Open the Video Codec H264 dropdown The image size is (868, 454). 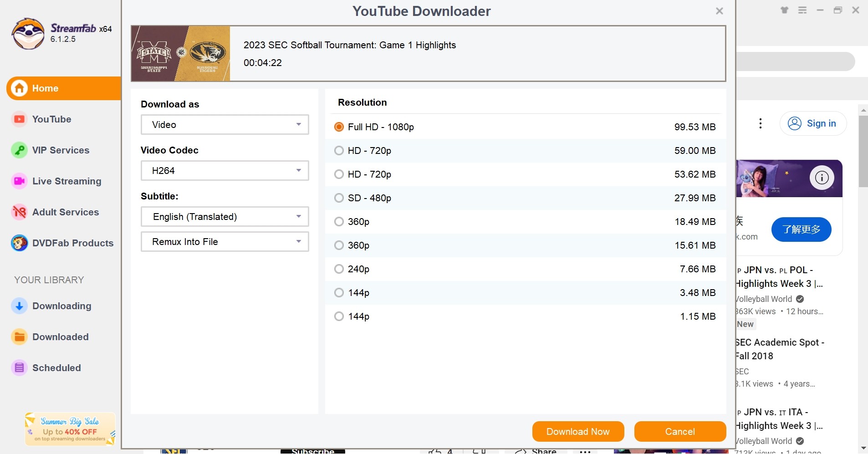[225, 171]
